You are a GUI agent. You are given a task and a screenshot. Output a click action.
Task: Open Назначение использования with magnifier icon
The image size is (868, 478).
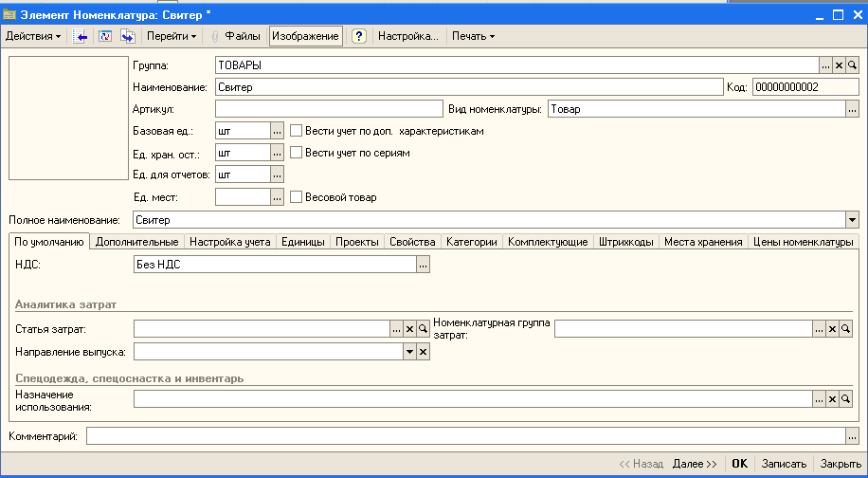pyautogui.click(x=845, y=398)
